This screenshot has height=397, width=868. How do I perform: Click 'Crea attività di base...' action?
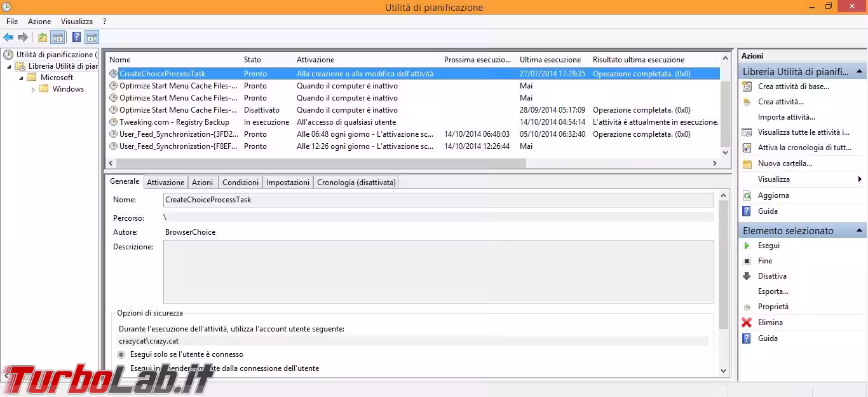point(793,87)
